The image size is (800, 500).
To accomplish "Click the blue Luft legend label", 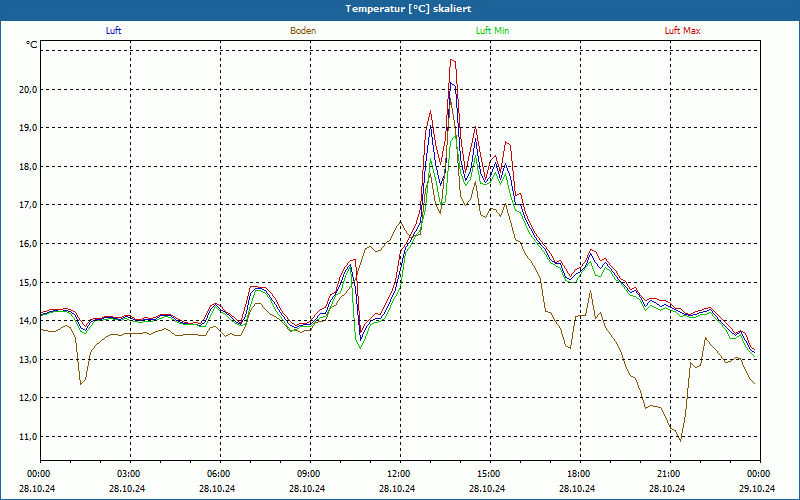I will coord(113,31).
